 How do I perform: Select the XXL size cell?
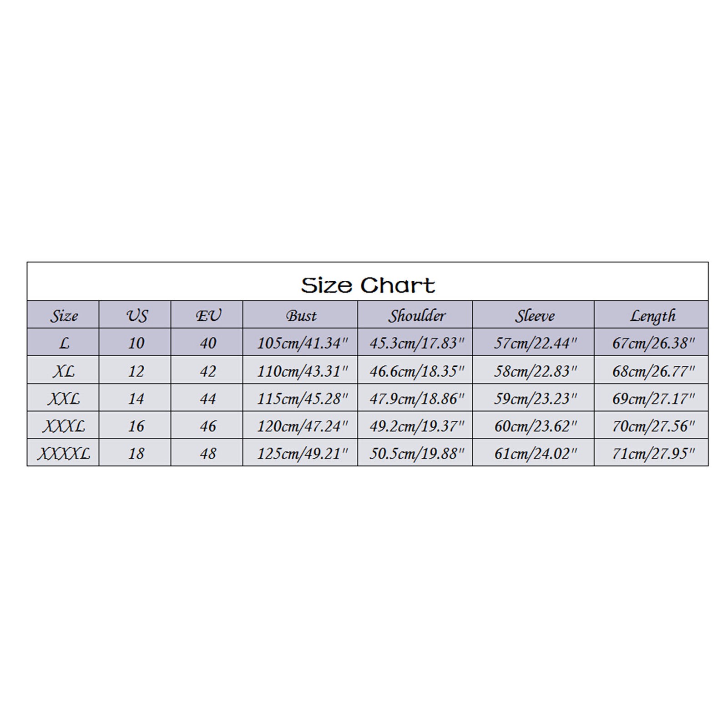[63, 398]
